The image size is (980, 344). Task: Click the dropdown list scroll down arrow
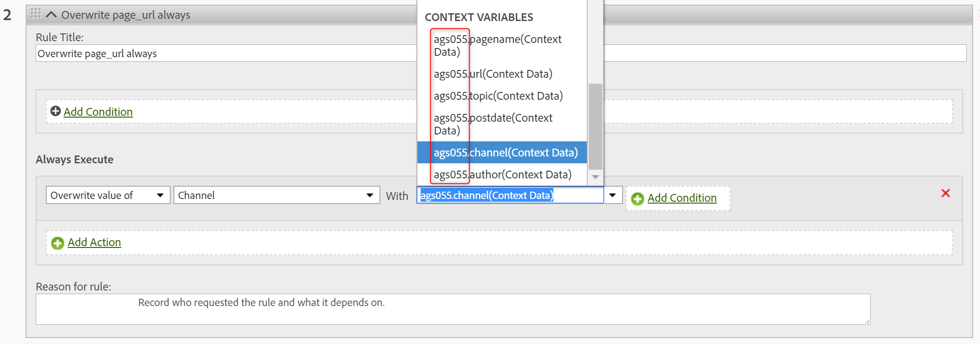pyautogui.click(x=595, y=177)
